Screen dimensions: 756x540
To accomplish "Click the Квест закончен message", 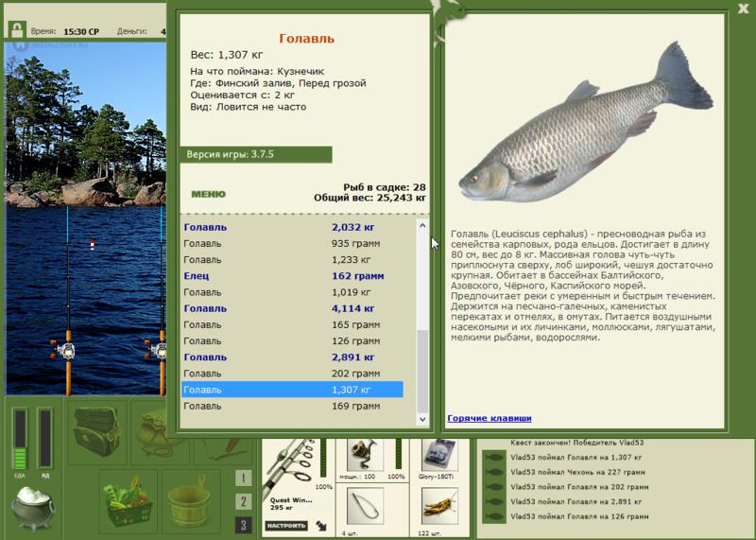I will (576, 443).
